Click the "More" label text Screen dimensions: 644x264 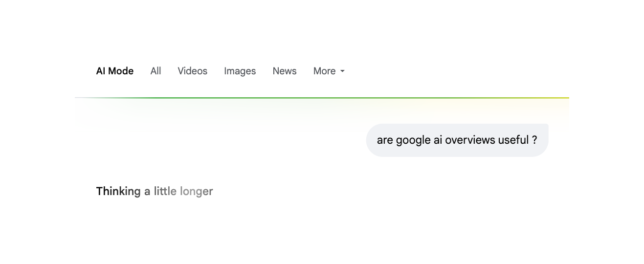pos(324,71)
